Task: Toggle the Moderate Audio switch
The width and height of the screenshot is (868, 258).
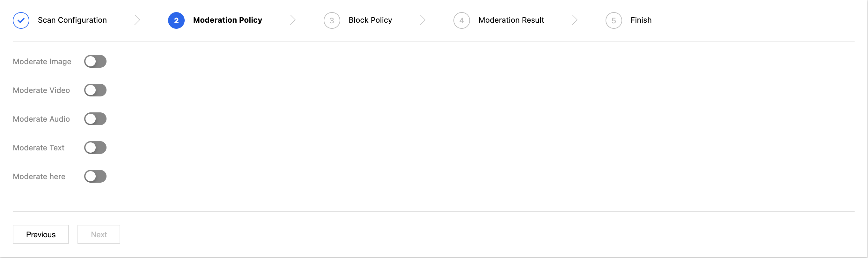Action: [x=95, y=119]
